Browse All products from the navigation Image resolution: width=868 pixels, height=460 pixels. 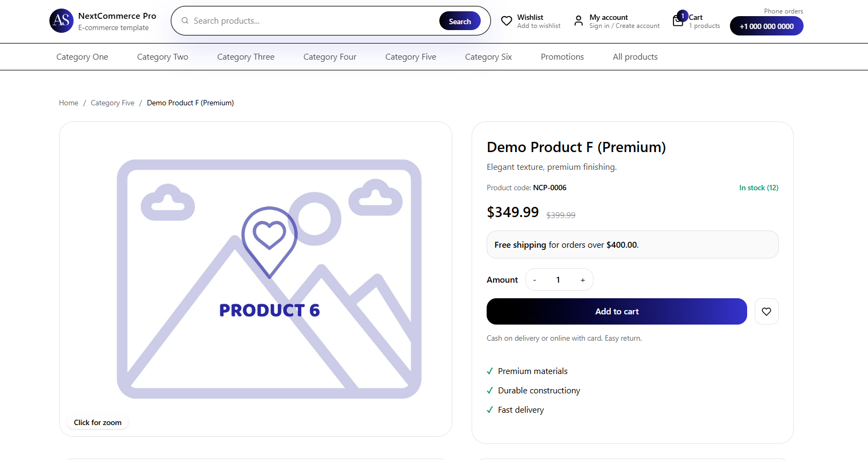[635, 56]
